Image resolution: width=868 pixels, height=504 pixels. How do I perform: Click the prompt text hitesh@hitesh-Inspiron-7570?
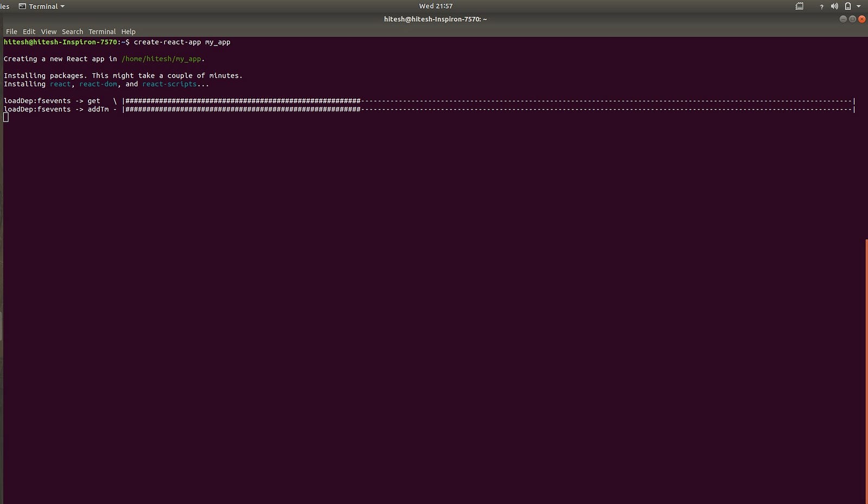click(x=60, y=42)
